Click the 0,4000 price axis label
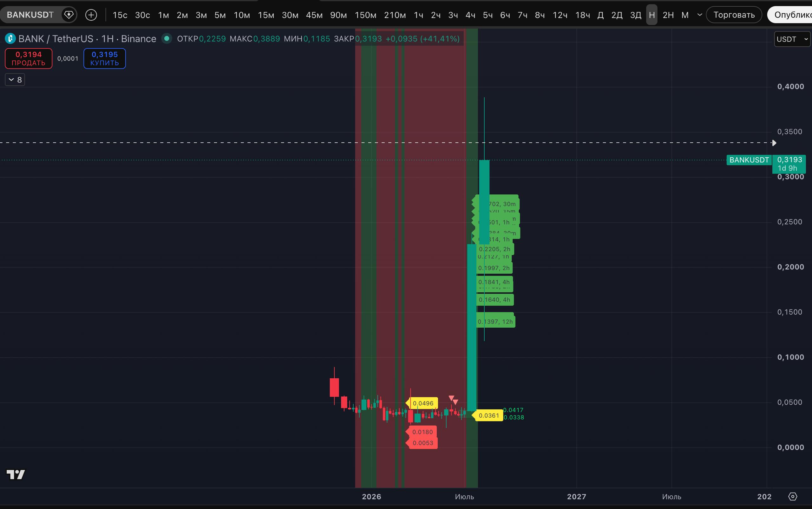The image size is (812, 509). pyautogui.click(x=790, y=87)
